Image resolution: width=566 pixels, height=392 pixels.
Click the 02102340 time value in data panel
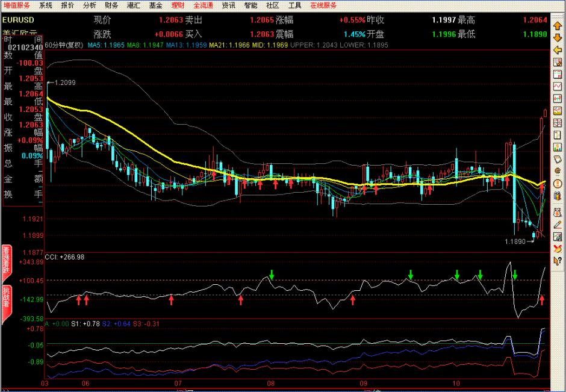click(25, 48)
